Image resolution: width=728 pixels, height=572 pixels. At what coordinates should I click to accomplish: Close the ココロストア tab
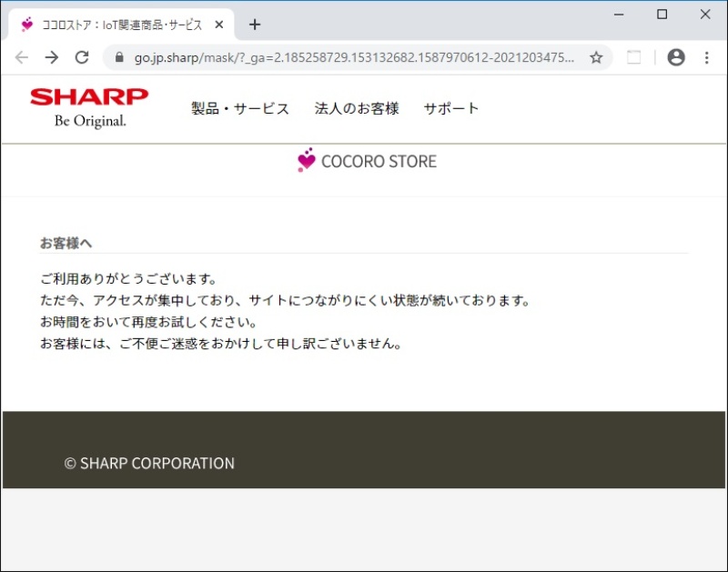coord(218,25)
